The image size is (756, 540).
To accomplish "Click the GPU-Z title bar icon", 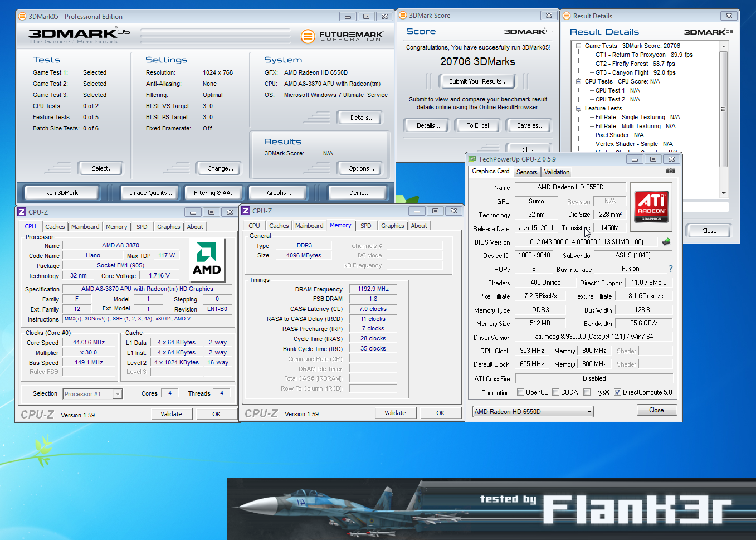I will (472, 159).
